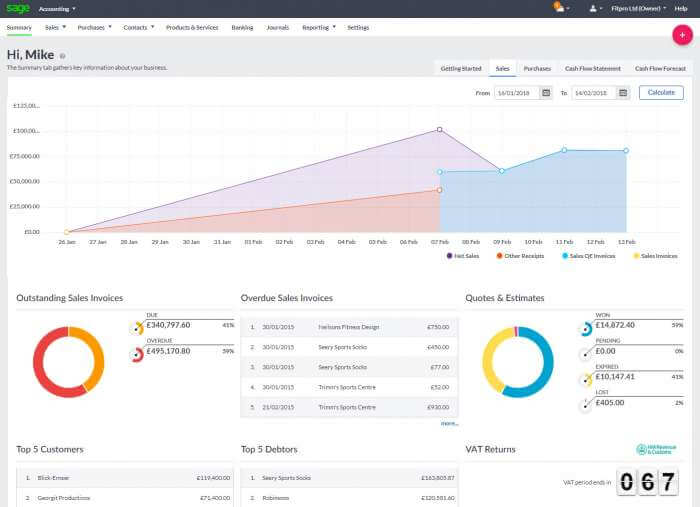Open the Banking menu item
The width and height of the screenshot is (700, 507).
click(242, 28)
